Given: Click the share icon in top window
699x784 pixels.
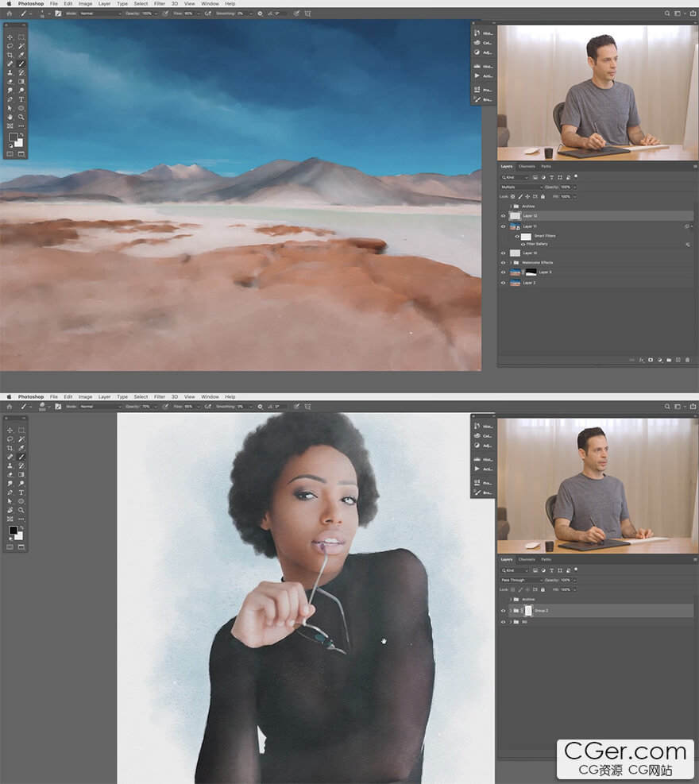Looking at the screenshot, I should (x=693, y=14).
